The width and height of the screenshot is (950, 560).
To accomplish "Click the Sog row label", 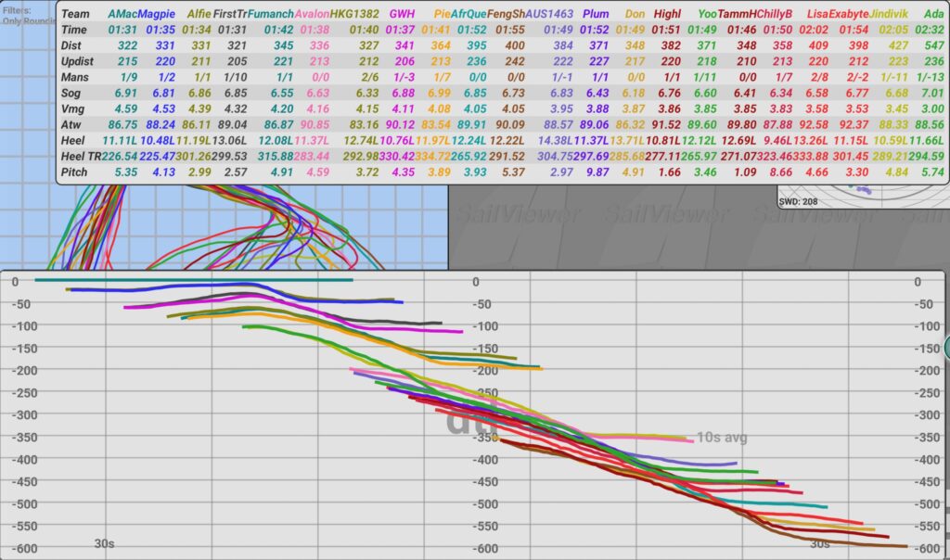I will coord(71,93).
